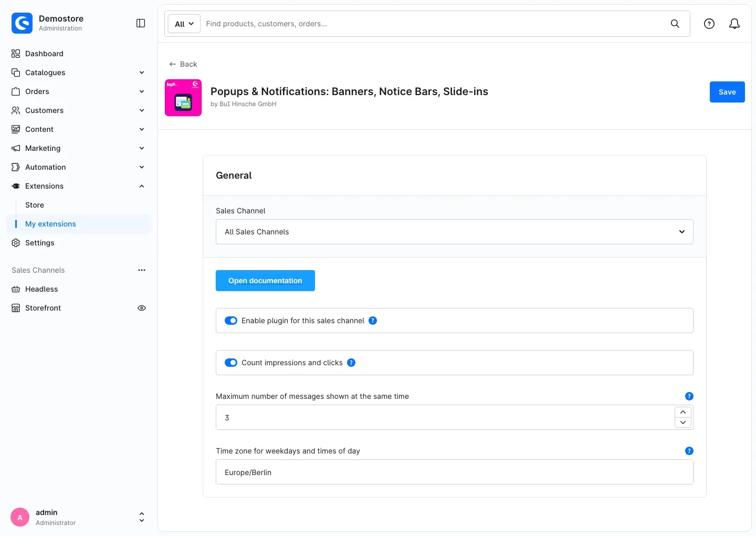Click the Storefront shop icon
Viewport: 756px width, 536px height.
click(16, 308)
